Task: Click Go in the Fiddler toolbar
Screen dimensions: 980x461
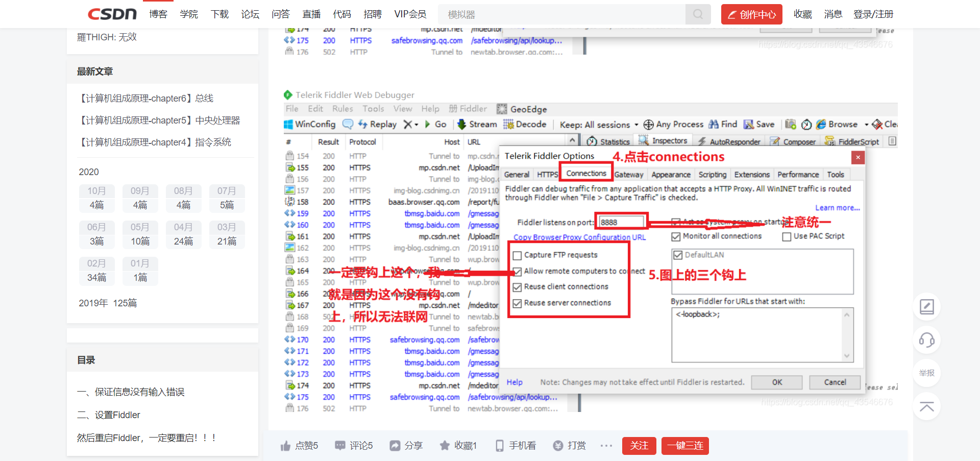Action: 435,124
